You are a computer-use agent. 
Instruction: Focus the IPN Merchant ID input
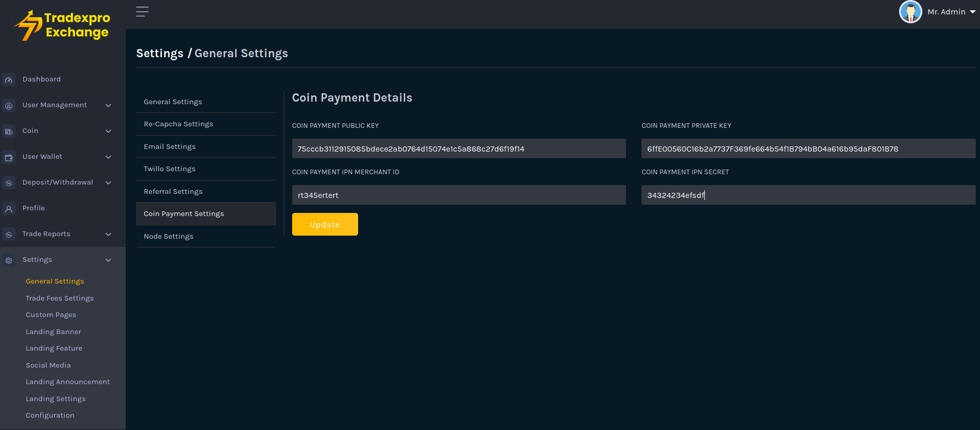pyautogui.click(x=459, y=195)
